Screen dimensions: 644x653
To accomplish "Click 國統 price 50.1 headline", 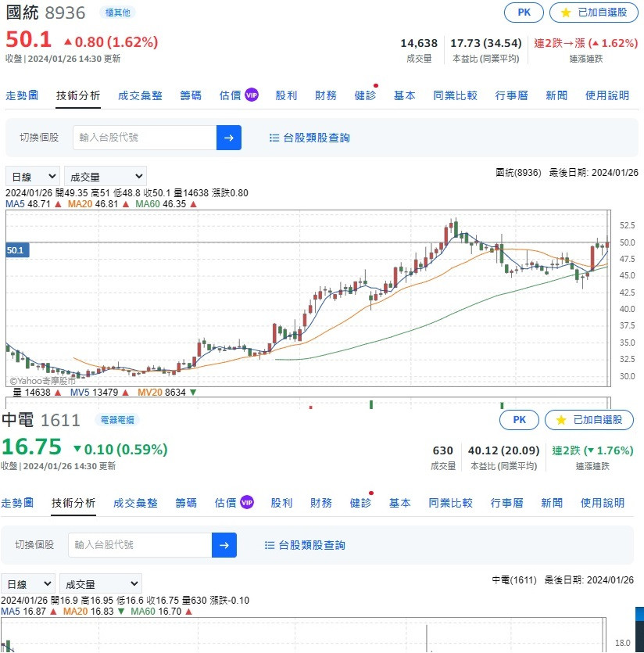I will [x=29, y=40].
